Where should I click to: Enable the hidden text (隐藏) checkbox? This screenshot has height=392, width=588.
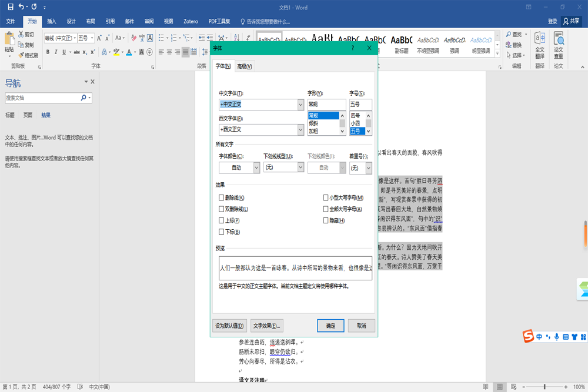(325, 222)
